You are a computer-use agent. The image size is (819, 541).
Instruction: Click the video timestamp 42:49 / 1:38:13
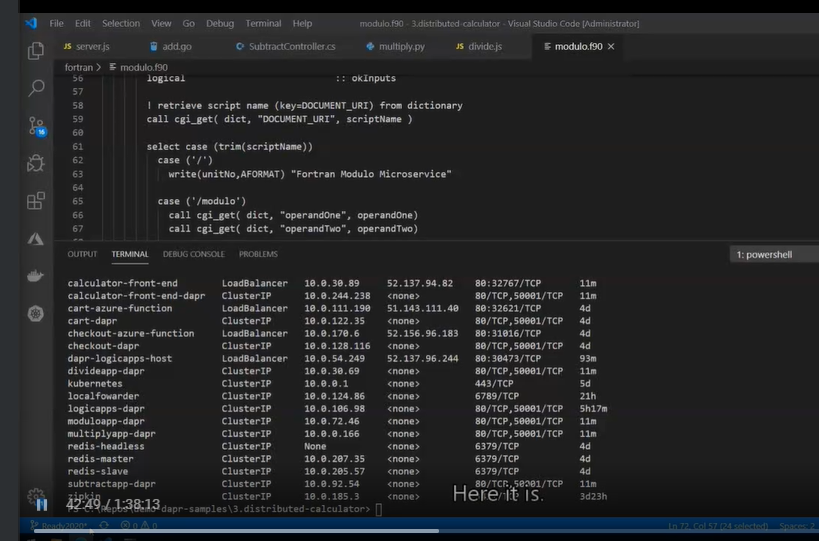pyautogui.click(x=113, y=504)
